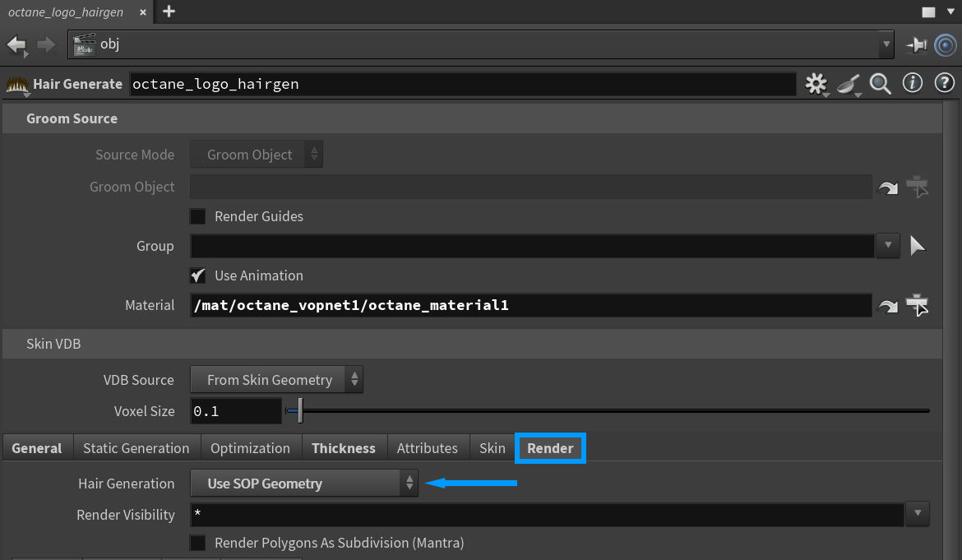Enable the Render Guides checkbox
Image resolution: width=962 pixels, height=560 pixels.
198,217
